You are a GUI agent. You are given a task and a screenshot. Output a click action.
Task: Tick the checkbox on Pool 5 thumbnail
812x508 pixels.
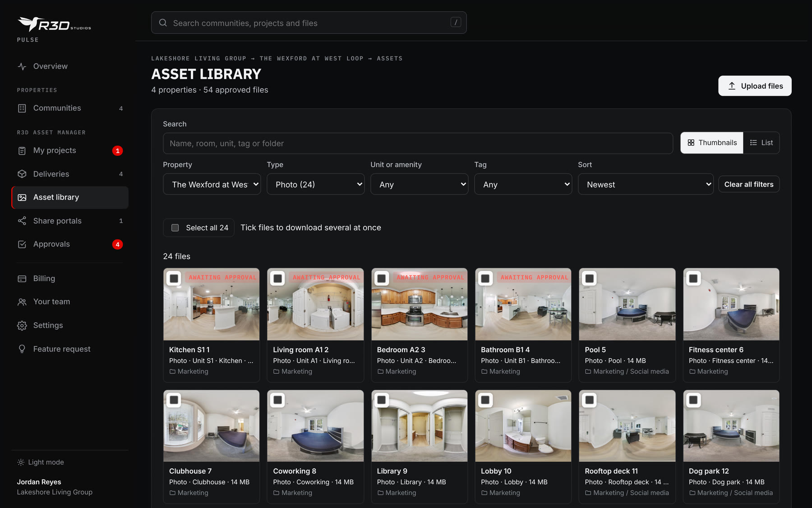pos(590,278)
